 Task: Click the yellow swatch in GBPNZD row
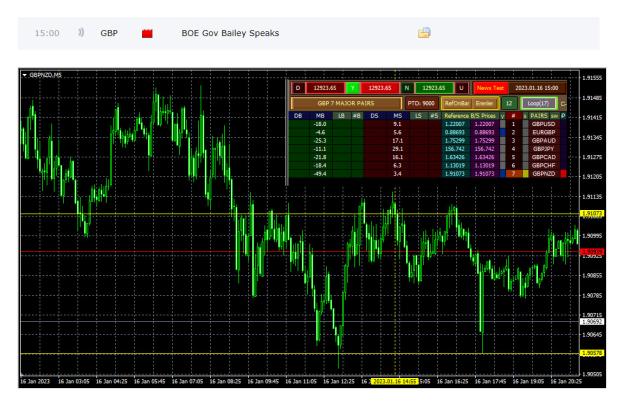525,174
